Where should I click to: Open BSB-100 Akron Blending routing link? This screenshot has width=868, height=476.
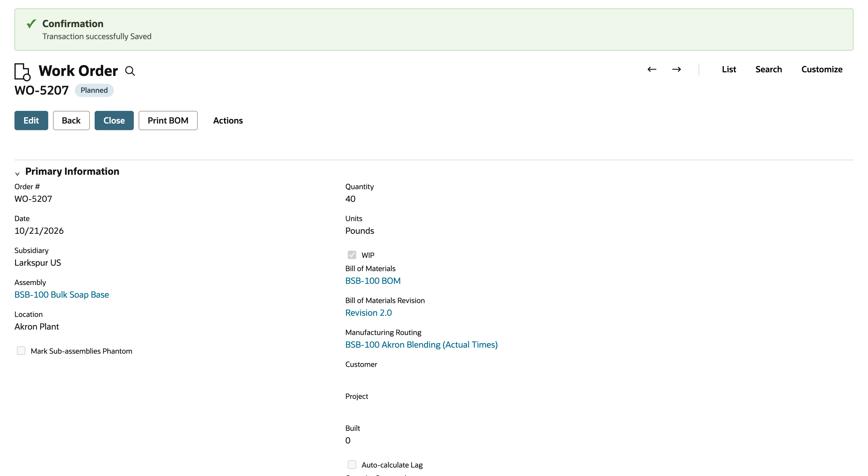coord(421,345)
